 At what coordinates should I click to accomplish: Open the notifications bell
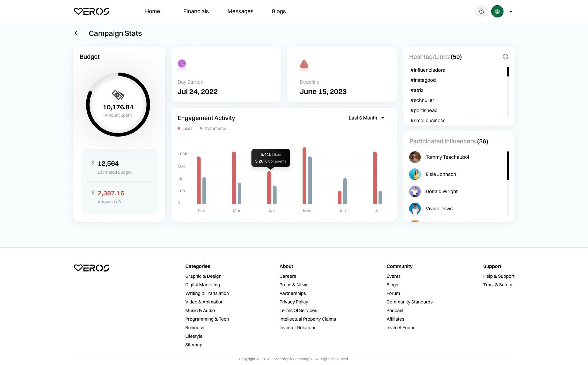click(x=481, y=11)
